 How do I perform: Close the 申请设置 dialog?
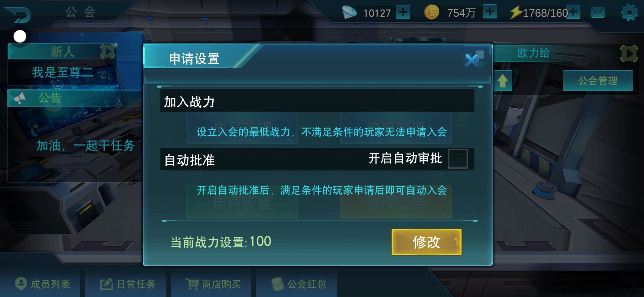coord(473,59)
